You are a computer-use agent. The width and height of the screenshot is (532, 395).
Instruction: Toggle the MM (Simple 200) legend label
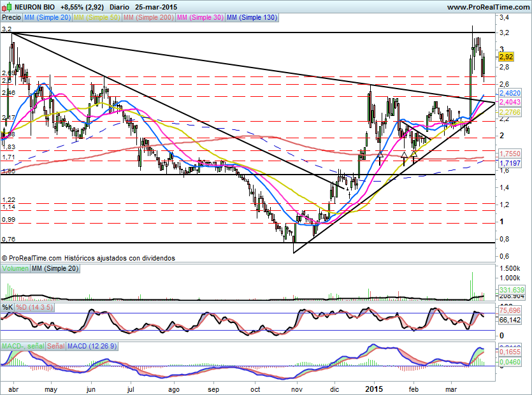(147, 18)
